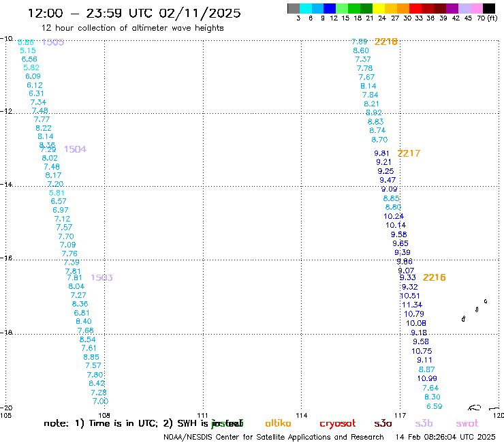This screenshot has width=504, height=443.
Task: Click the wave height value '8.02'
Action: (50, 158)
